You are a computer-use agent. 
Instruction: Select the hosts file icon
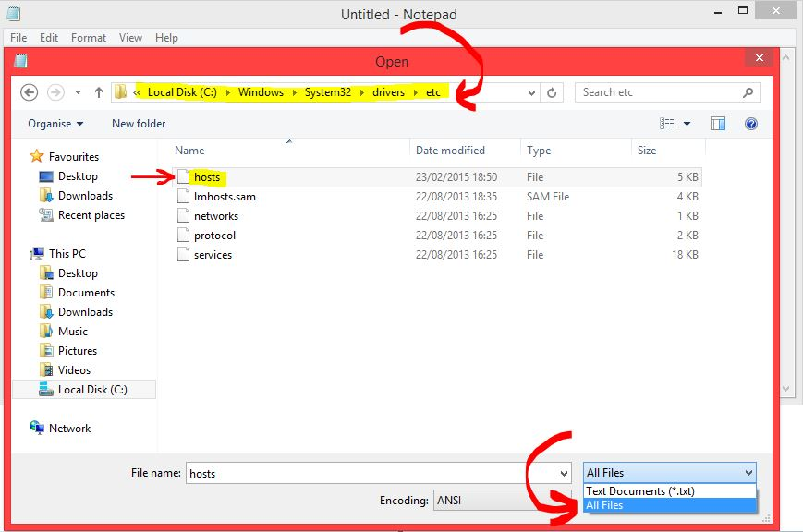click(182, 177)
